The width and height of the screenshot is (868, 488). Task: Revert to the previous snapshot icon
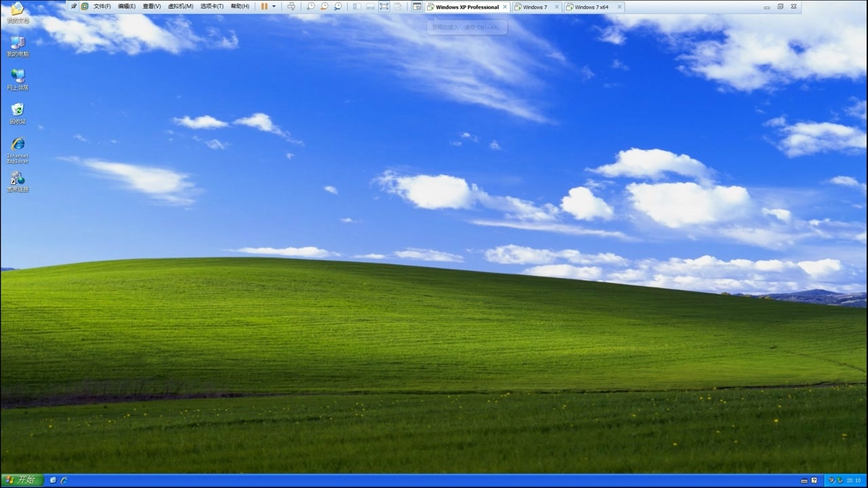(324, 7)
